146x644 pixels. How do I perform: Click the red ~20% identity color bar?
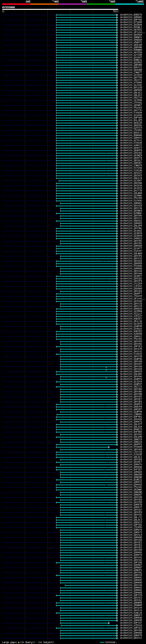[x=16, y=4]
